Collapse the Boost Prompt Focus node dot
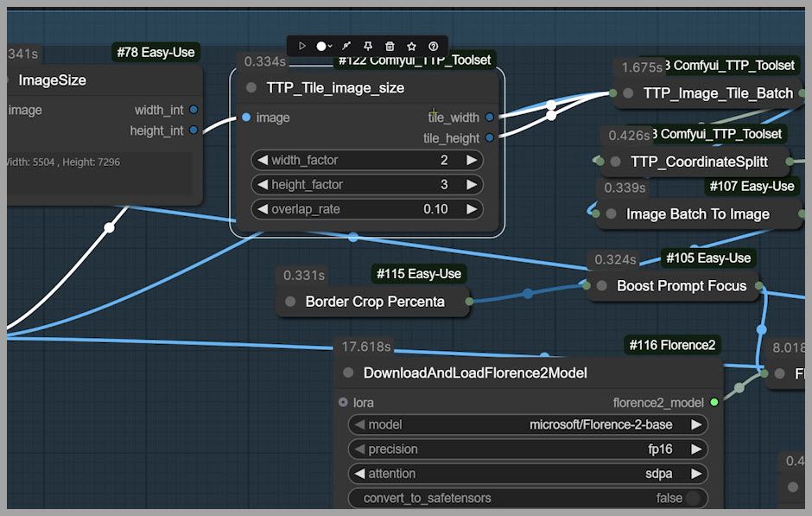This screenshot has width=812, height=516. (x=602, y=285)
